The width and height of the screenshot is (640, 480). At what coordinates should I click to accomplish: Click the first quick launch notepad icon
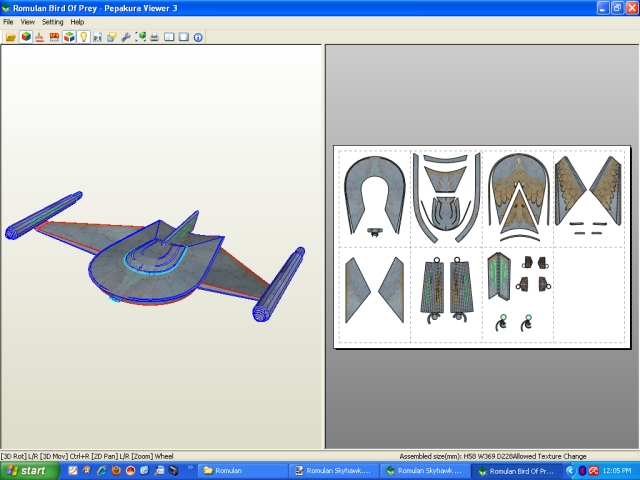tap(73, 471)
